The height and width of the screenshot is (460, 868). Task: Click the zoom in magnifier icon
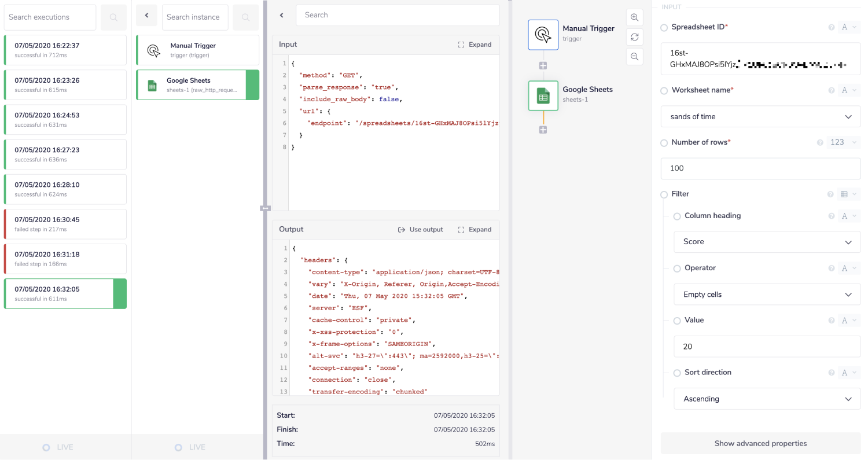pos(635,17)
